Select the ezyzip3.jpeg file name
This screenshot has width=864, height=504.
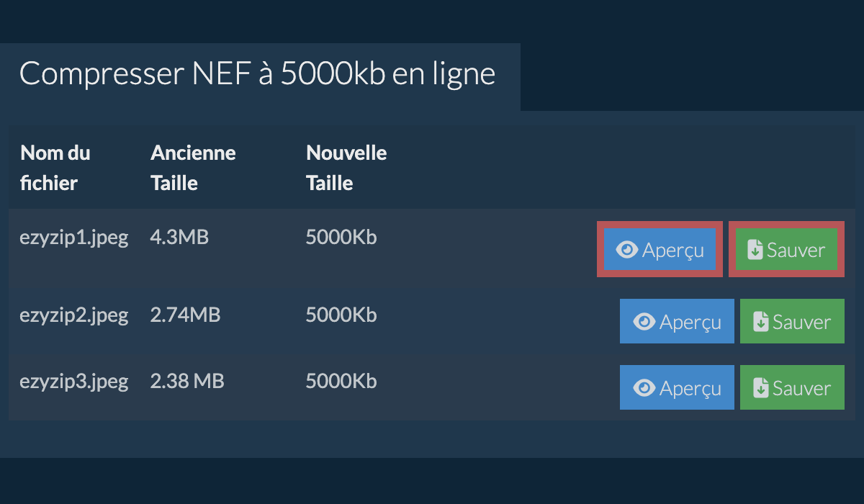click(x=73, y=382)
